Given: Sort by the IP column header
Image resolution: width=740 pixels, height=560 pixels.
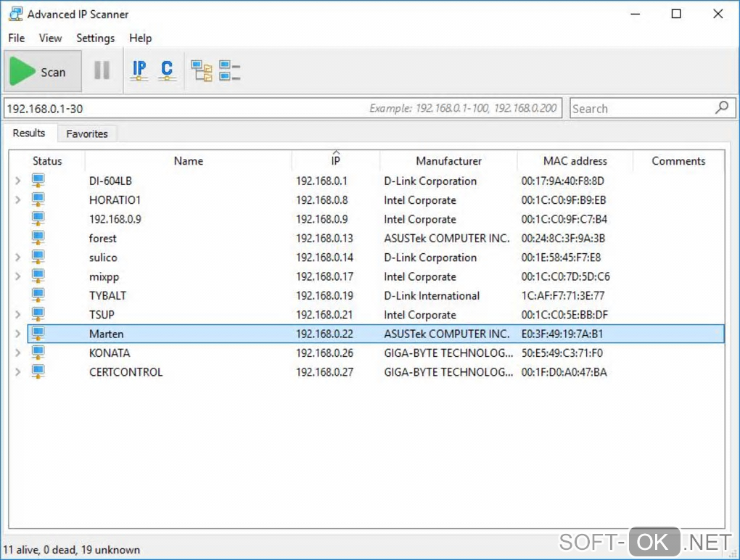Looking at the screenshot, I should 336,161.
